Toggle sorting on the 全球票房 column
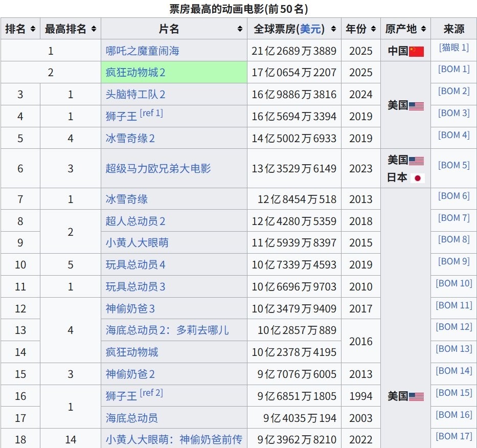 point(333,29)
